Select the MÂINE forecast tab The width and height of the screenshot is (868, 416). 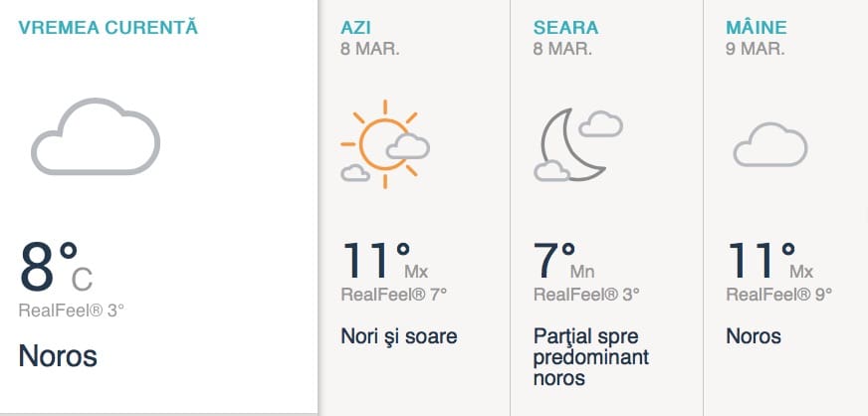[757, 27]
